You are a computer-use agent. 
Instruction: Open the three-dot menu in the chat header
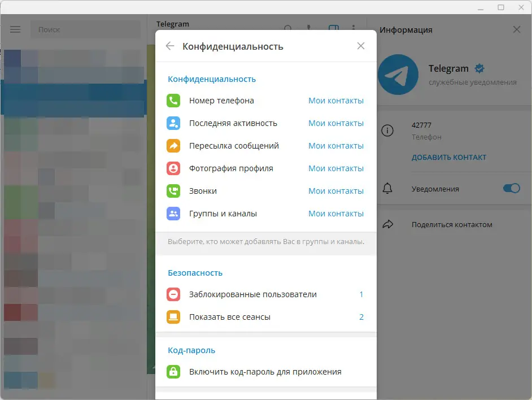click(x=354, y=27)
